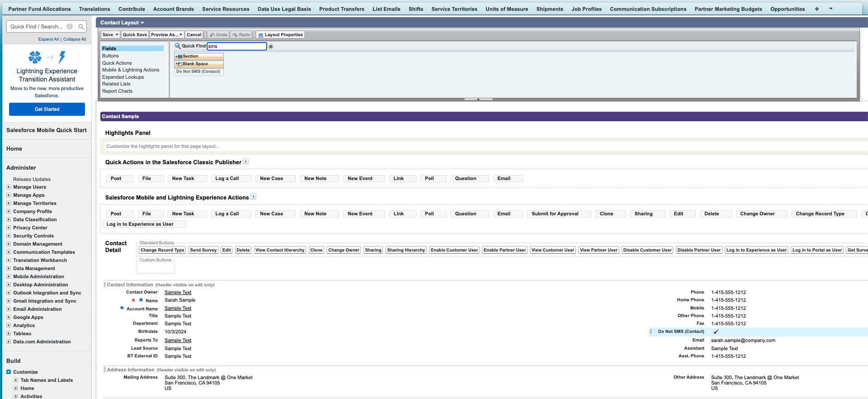Select Report Charts palette category
The height and width of the screenshot is (399, 868).
coord(117,91)
